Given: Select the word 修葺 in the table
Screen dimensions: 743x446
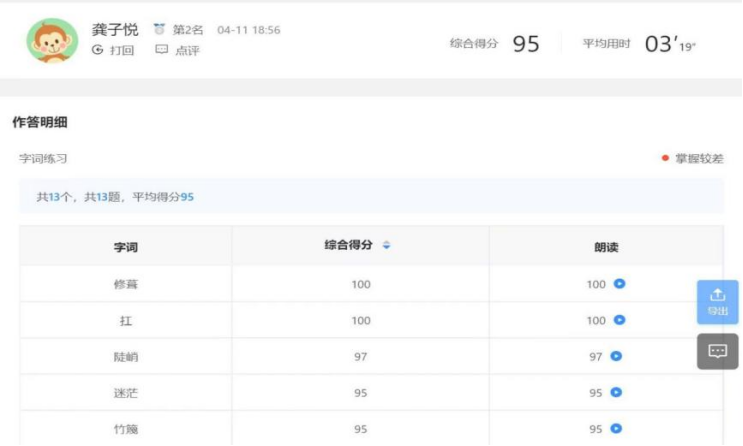Looking at the screenshot, I should click(126, 284).
